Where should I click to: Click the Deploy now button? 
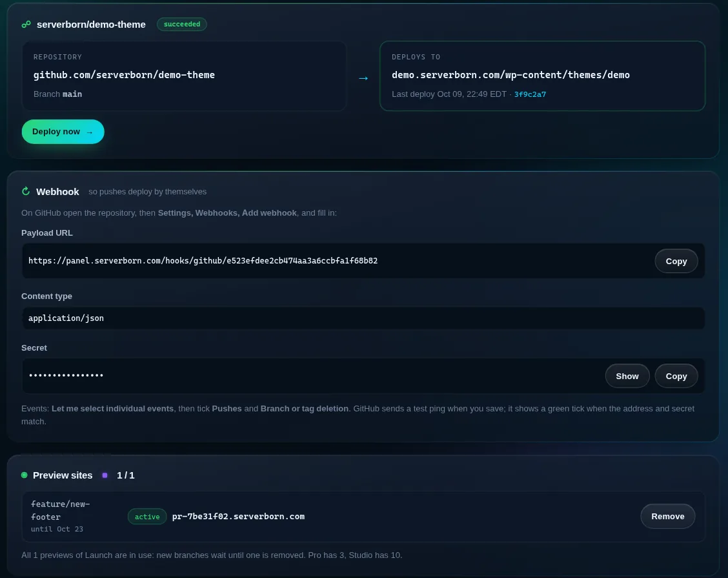click(x=63, y=132)
